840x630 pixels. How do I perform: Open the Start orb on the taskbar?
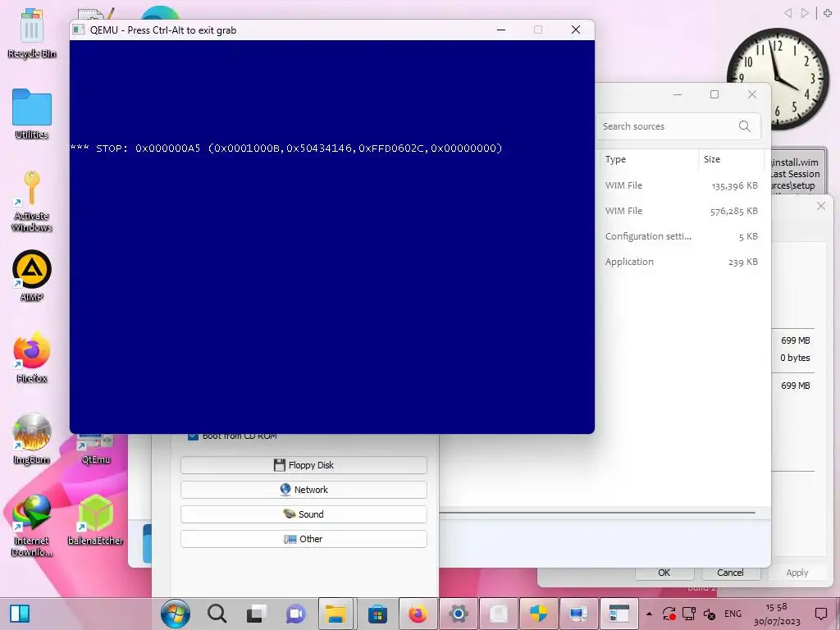[x=176, y=614]
